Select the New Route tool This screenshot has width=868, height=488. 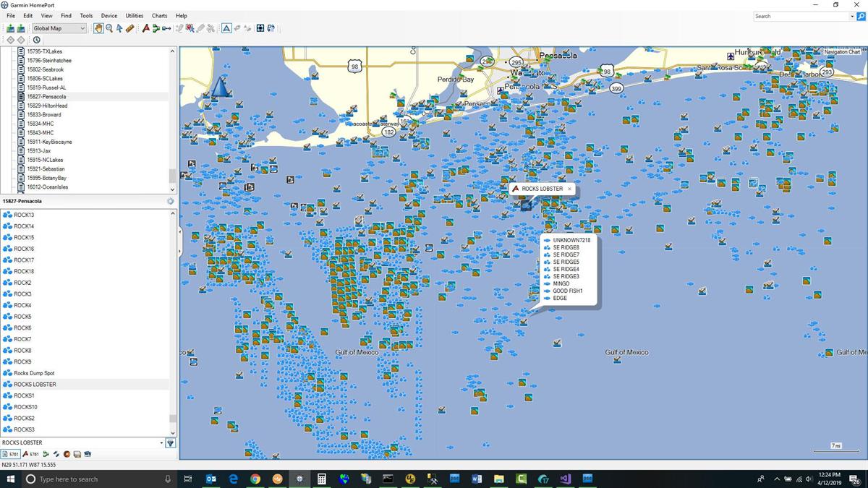point(156,28)
